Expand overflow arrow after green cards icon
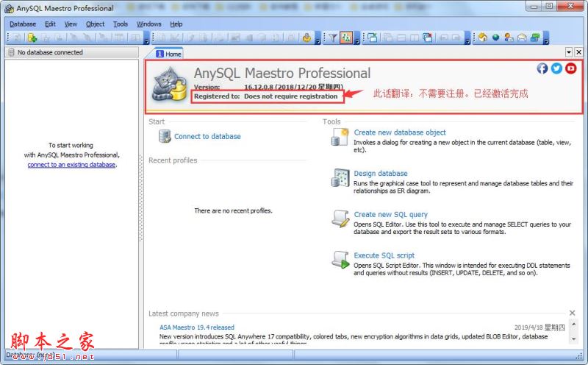588x365 pixels. [546, 38]
